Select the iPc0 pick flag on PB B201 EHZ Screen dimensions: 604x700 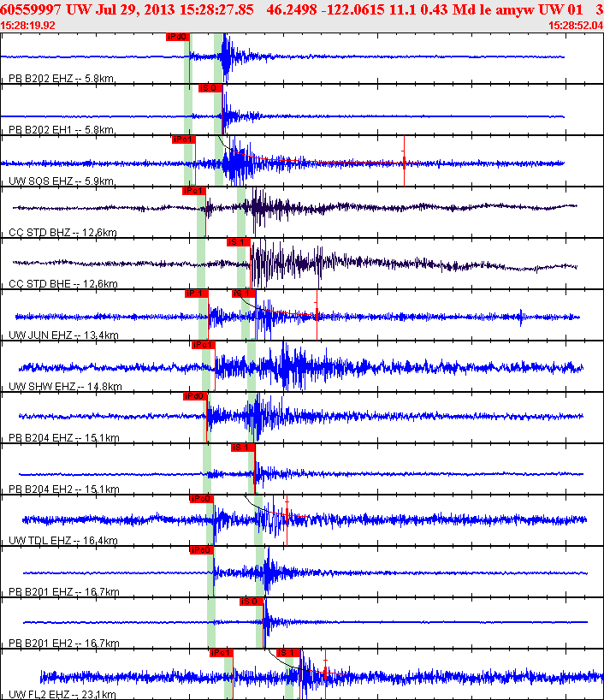tap(201, 550)
